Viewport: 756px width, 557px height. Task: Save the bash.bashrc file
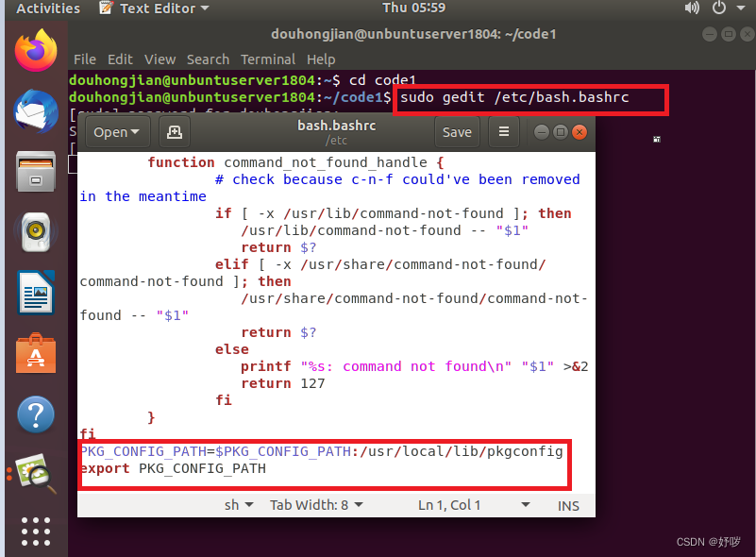457,131
